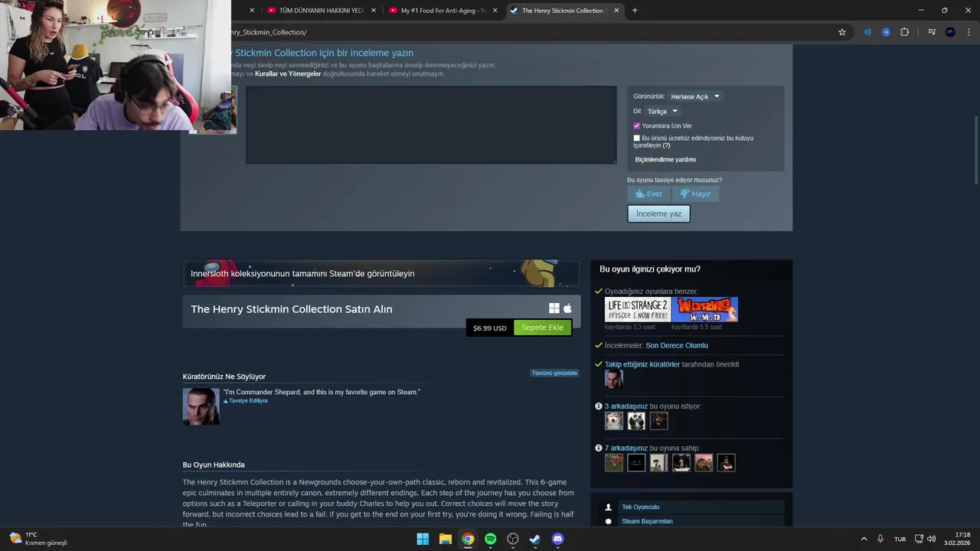Viewport: 980px width, 551px height.
Task: Click the glowing-smile avatar among game owners
Action: (x=636, y=463)
